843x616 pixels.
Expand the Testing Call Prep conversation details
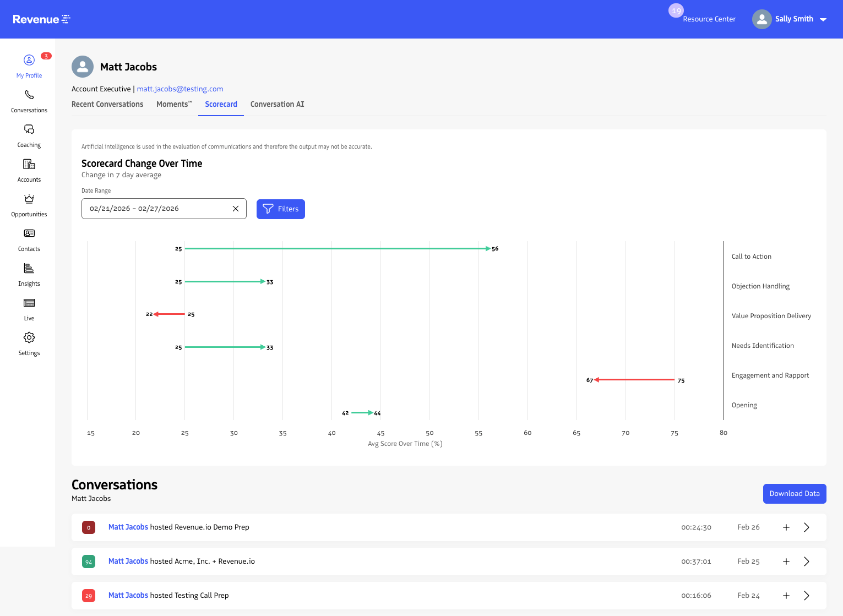tap(807, 595)
